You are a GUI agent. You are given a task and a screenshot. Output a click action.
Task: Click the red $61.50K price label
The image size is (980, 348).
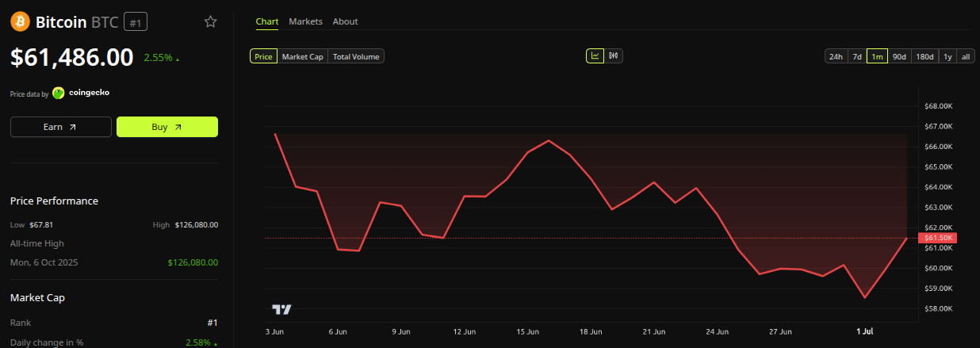click(x=937, y=238)
